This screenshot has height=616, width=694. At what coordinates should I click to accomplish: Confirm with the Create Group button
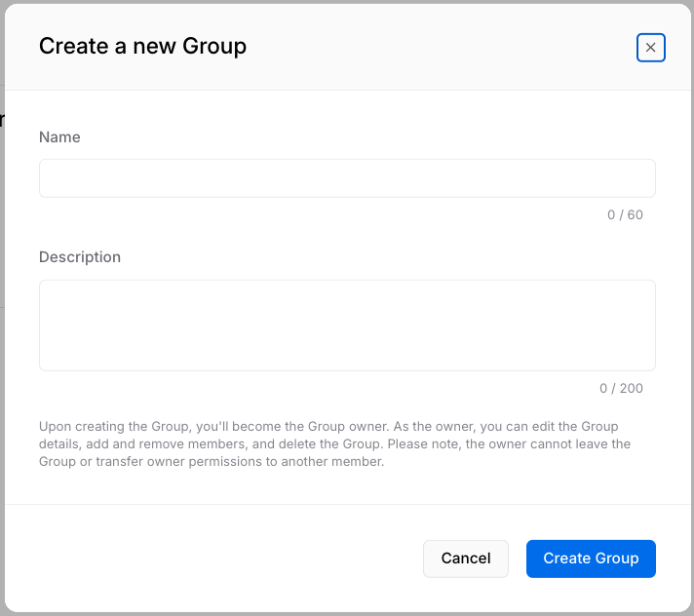(x=591, y=558)
